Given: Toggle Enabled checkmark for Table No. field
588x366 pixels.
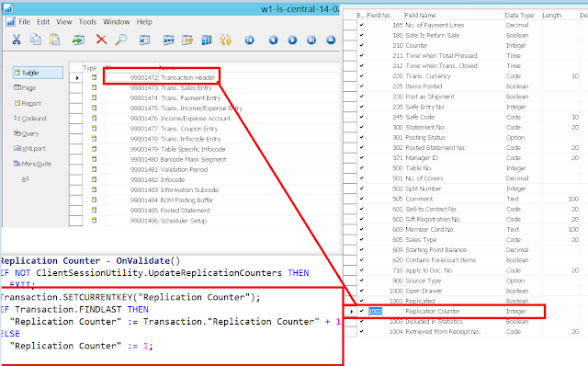Looking at the screenshot, I should [361, 167].
